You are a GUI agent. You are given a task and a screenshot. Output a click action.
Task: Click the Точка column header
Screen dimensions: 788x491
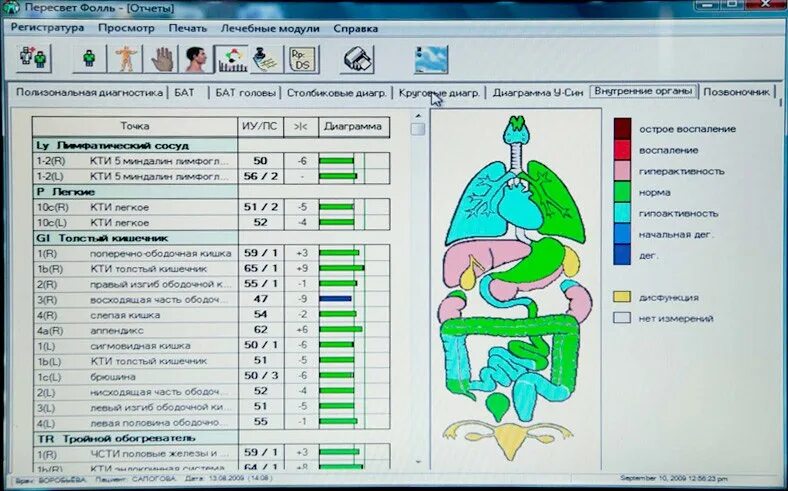pos(135,126)
